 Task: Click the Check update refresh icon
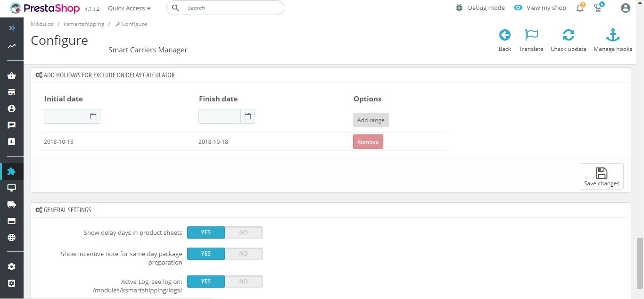tap(569, 35)
